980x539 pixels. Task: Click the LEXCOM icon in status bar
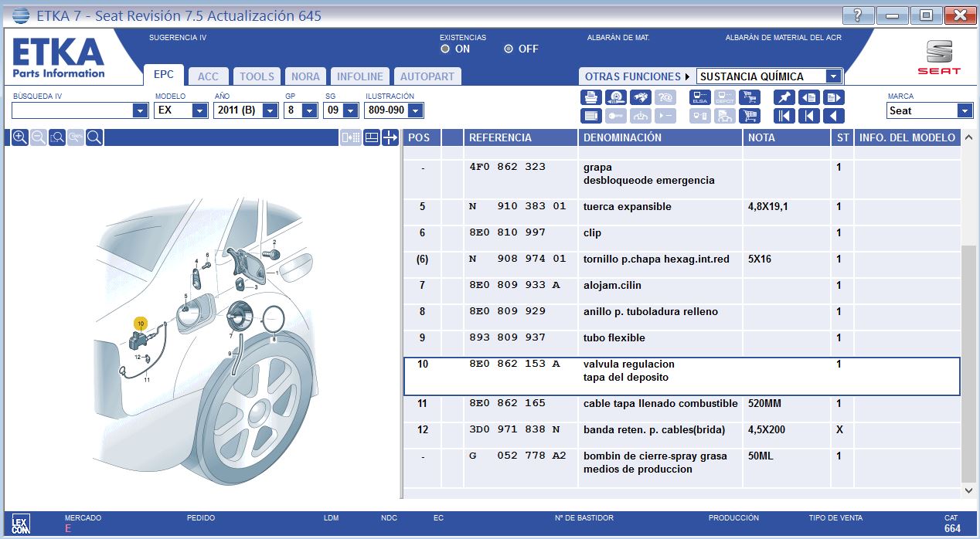click(x=22, y=523)
